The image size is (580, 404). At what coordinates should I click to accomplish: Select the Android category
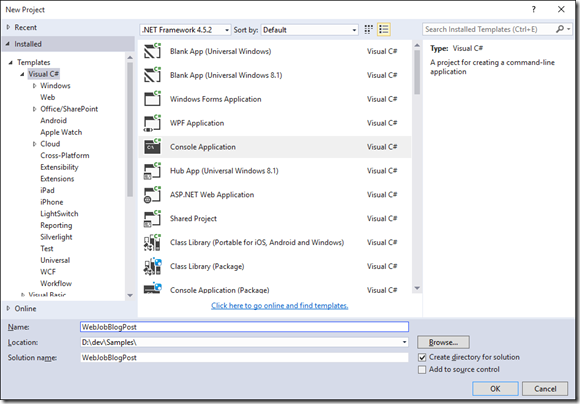point(54,121)
